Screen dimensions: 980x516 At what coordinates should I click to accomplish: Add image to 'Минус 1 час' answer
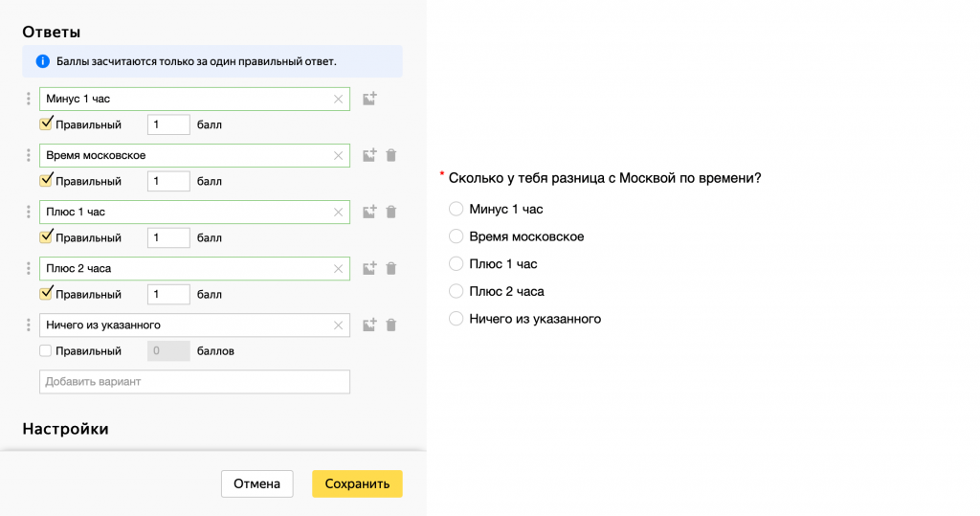(369, 99)
